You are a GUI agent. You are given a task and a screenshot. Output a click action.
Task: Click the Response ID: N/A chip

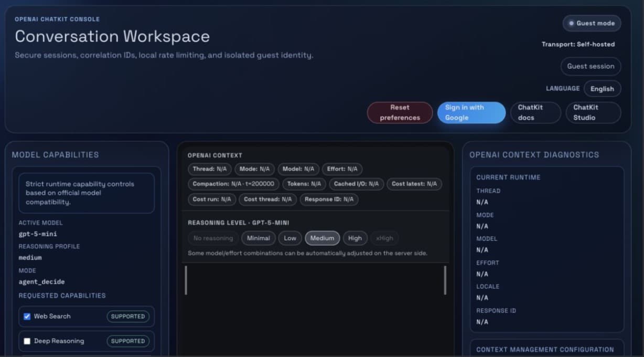329,199
